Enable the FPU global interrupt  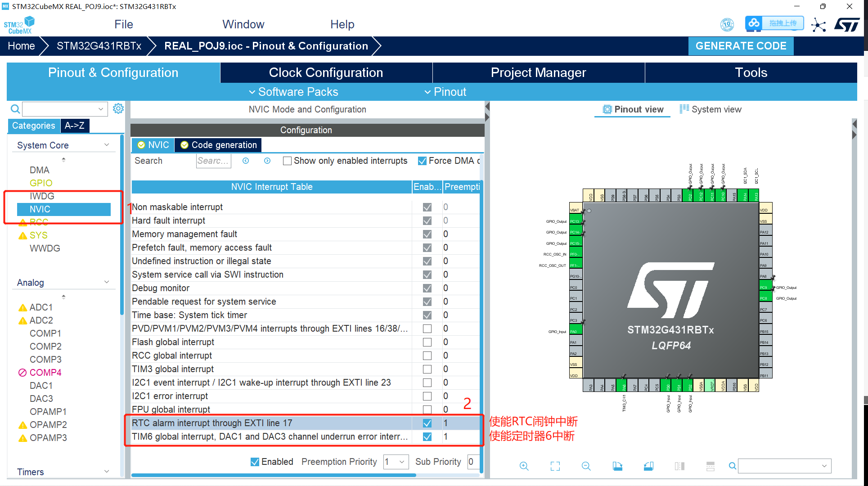(x=427, y=409)
